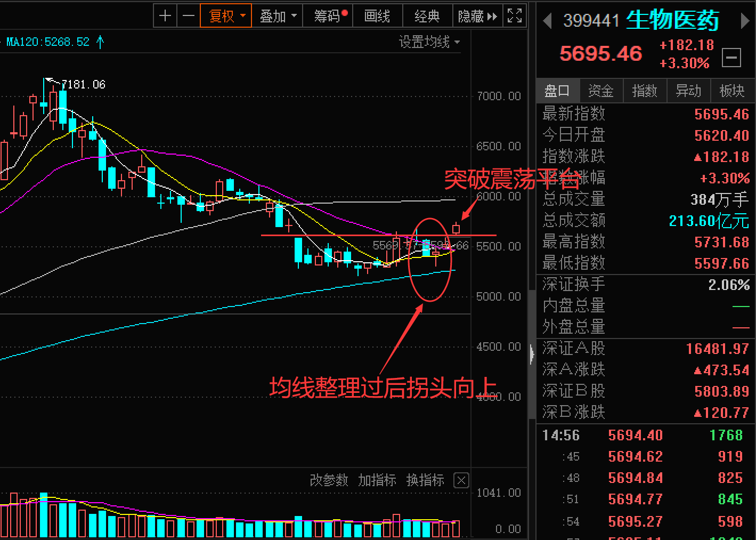Click the MA120:5268.52 indicator label
This screenshot has width=756, height=540.
[48, 42]
